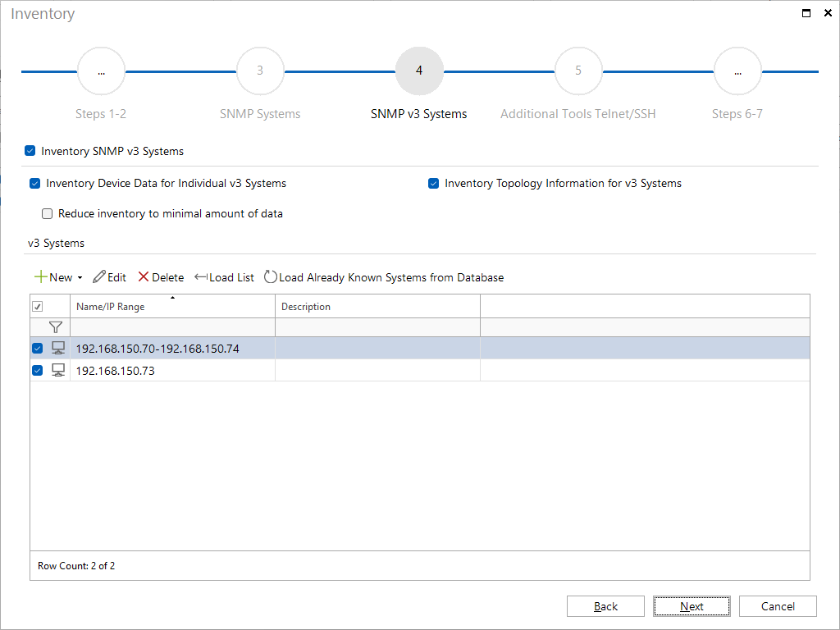Uncheck the 192.168.150.70-192.168.150.74 row checkbox
Screen dimensions: 840x630
click(x=37, y=348)
